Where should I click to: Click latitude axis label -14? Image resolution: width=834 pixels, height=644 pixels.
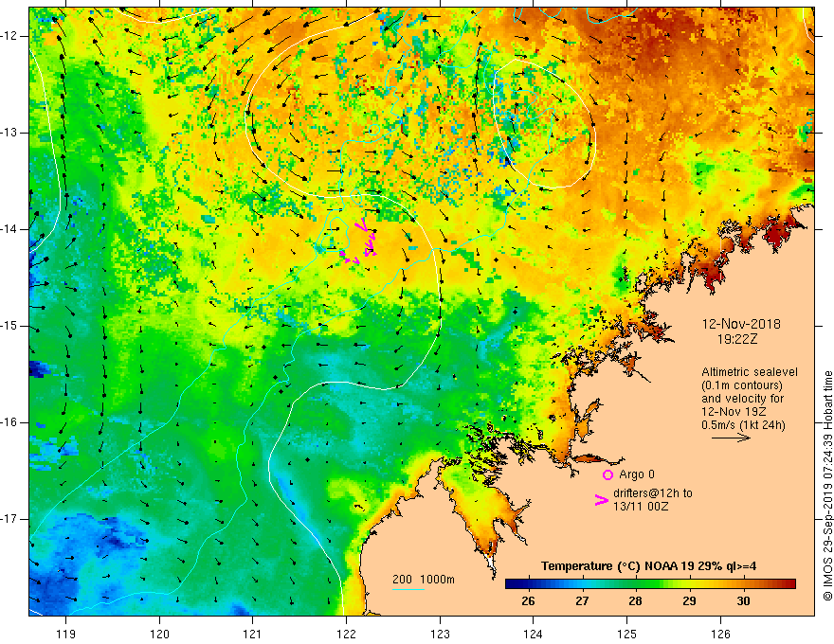point(9,229)
